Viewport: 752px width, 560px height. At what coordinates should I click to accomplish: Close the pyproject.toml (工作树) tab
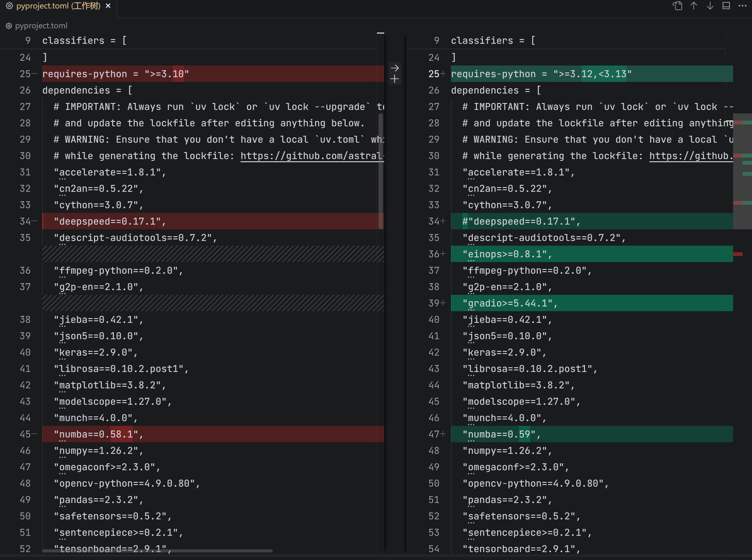(108, 6)
